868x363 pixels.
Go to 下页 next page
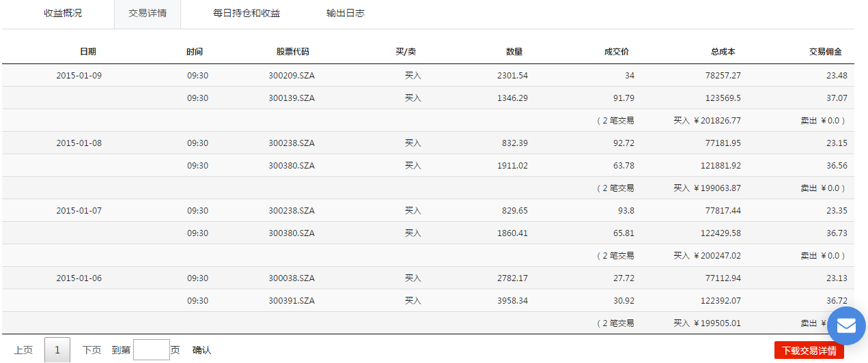click(x=92, y=350)
